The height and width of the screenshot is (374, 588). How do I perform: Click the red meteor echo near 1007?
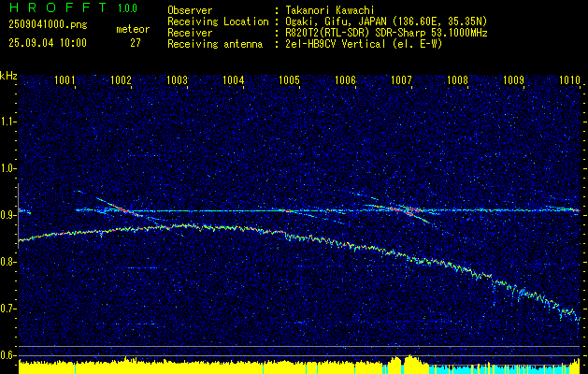tap(405, 209)
